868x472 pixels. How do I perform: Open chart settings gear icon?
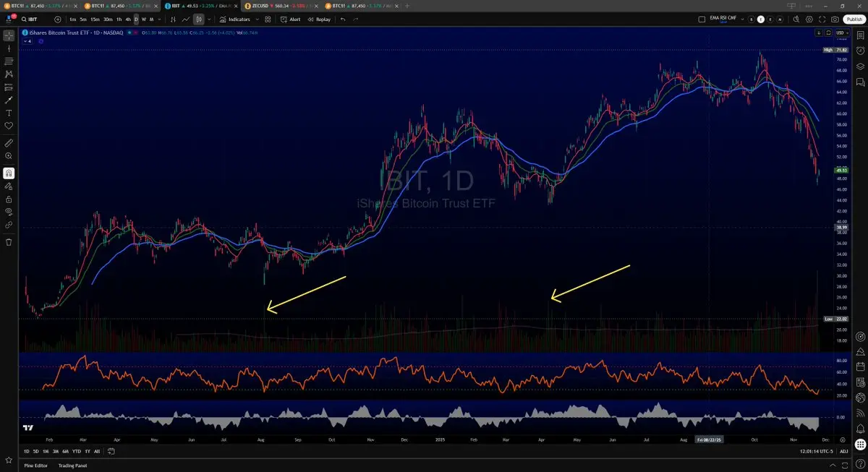pos(809,20)
